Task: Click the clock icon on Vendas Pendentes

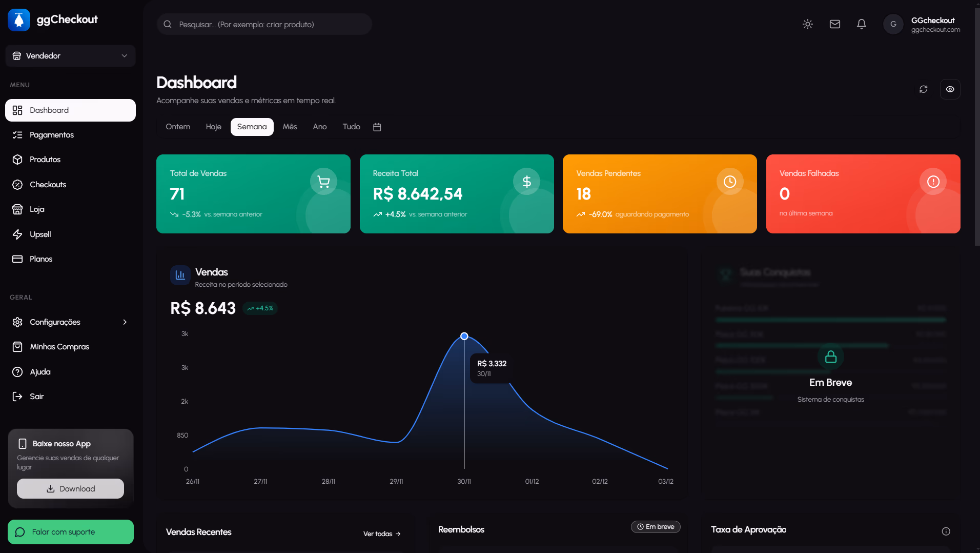Action: click(730, 182)
